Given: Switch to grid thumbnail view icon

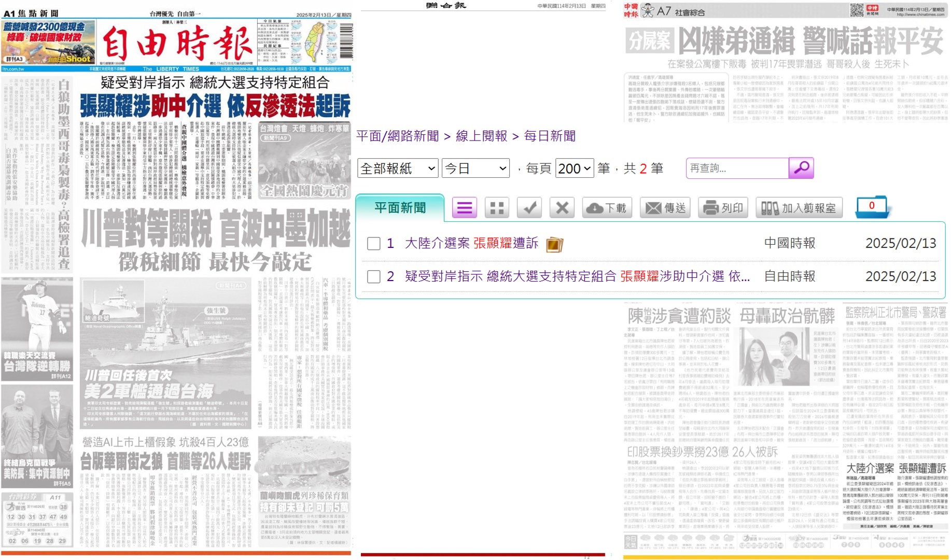Looking at the screenshot, I should [497, 208].
